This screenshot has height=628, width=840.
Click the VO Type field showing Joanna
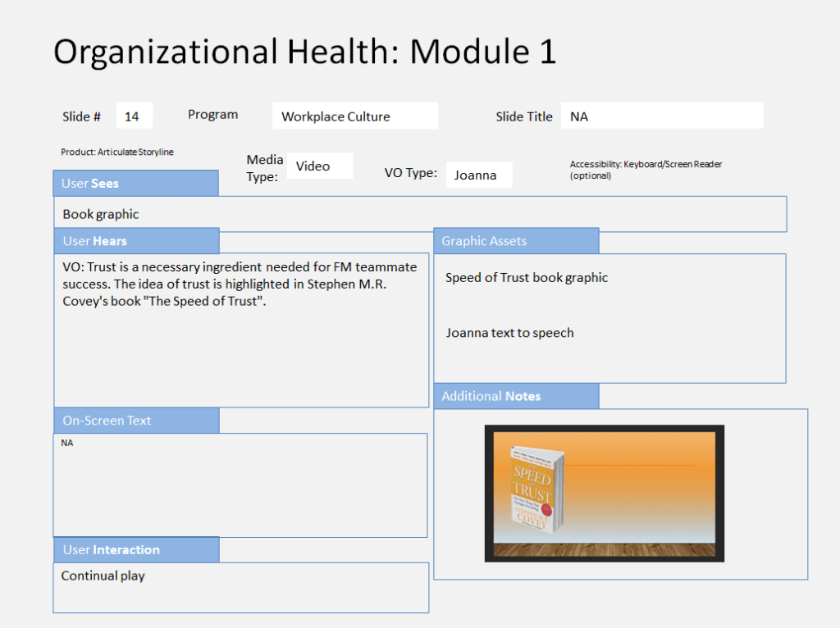[x=478, y=175]
